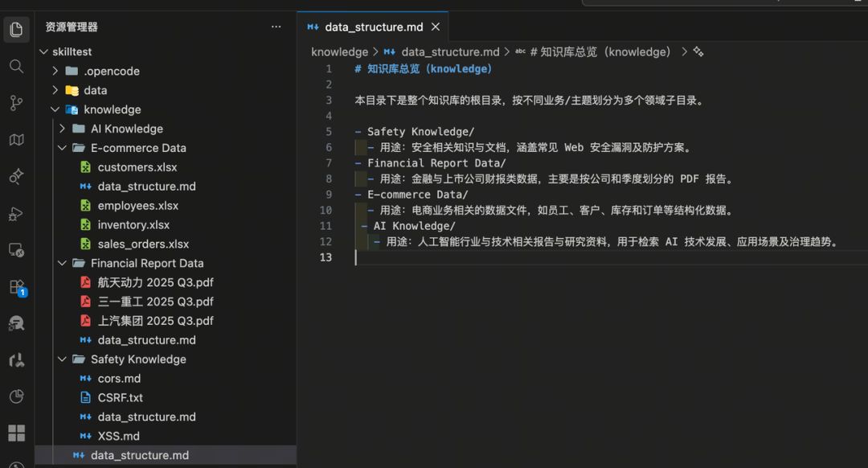Close the data_structure.md editor tab

point(435,27)
